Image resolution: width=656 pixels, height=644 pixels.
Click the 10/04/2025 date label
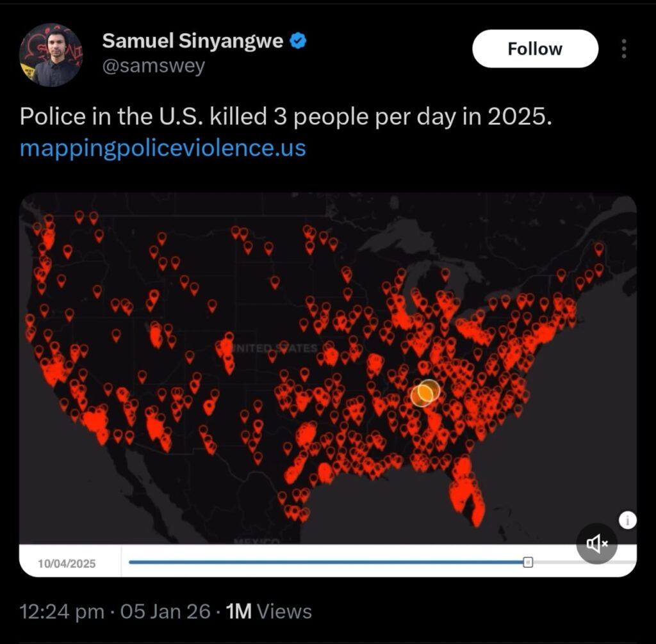(67, 563)
